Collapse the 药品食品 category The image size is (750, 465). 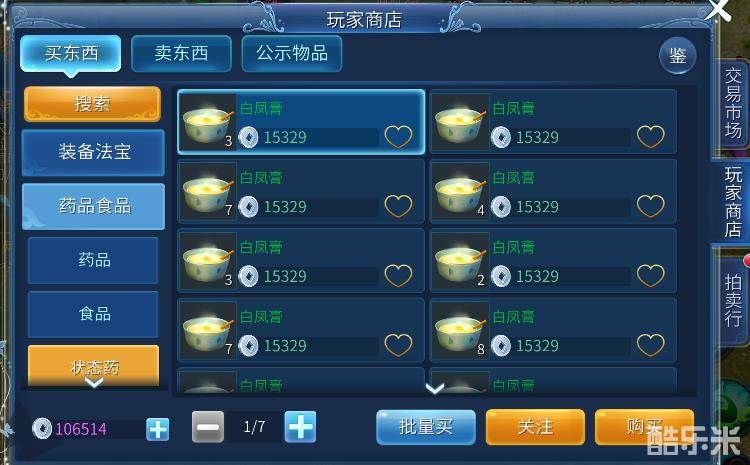pyautogui.click(x=94, y=206)
